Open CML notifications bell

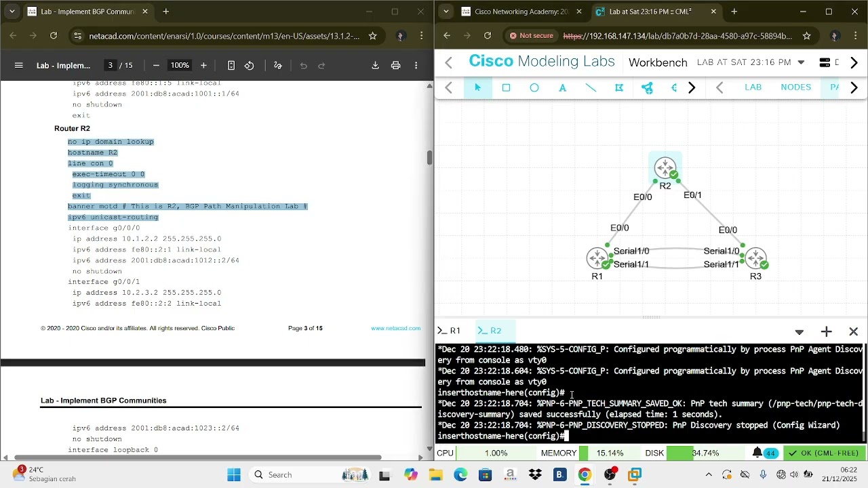coord(757,453)
